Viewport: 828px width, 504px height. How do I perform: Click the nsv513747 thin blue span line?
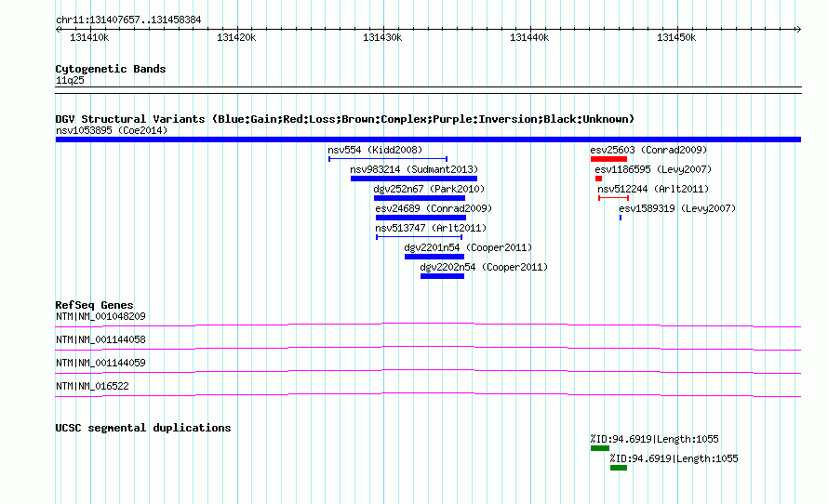click(x=420, y=237)
